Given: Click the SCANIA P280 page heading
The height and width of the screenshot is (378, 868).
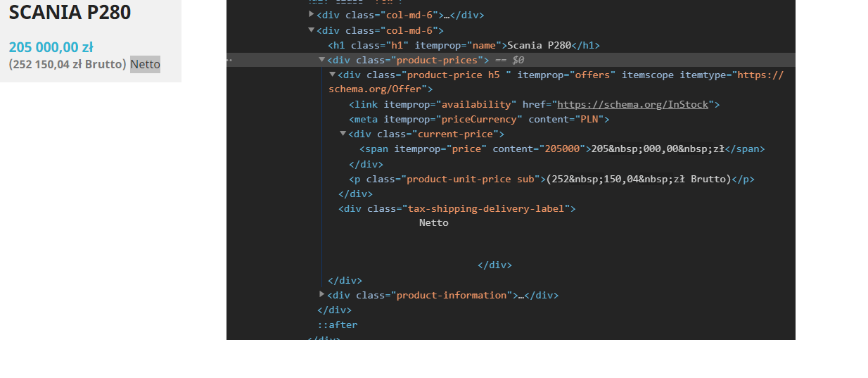Looking at the screenshot, I should [70, 12].
